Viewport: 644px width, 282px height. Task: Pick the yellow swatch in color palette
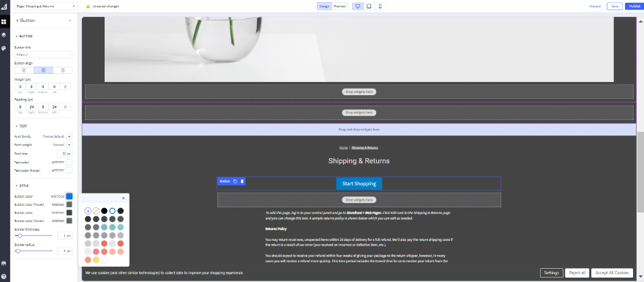click(x=96, y=260)
